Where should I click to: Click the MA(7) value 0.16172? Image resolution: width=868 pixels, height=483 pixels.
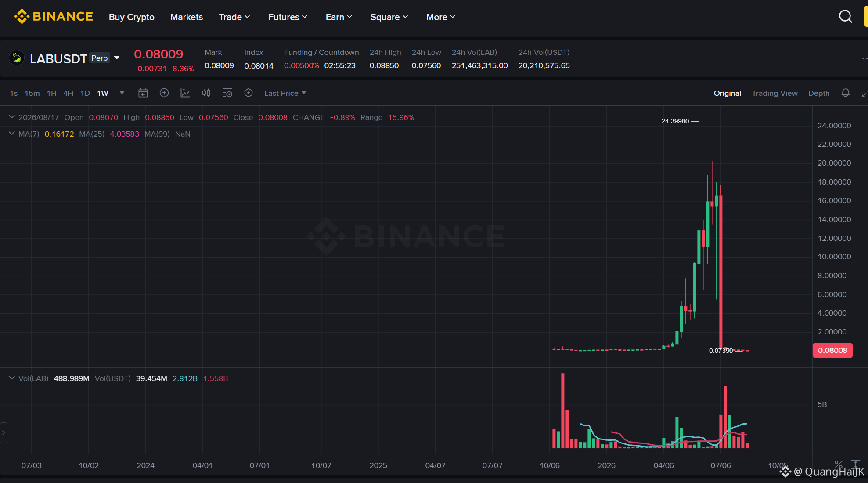[59, 134]
